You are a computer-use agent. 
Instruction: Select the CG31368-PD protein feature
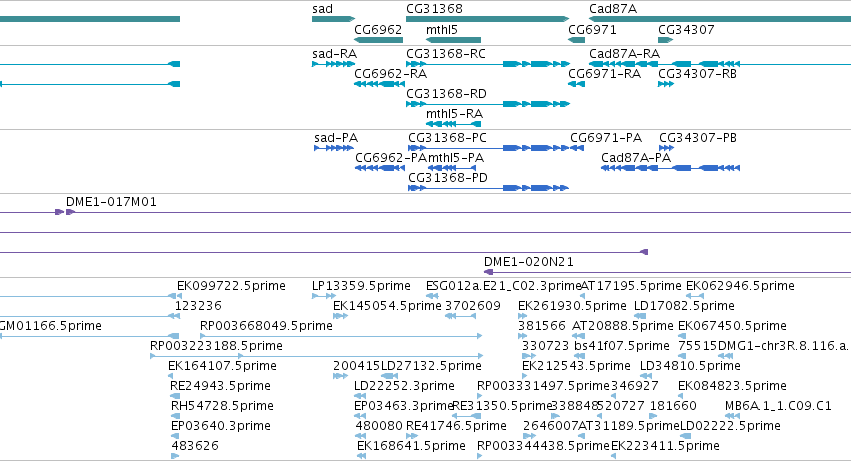point(488,188)
